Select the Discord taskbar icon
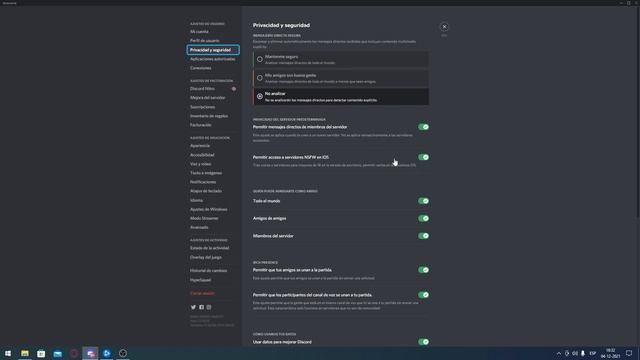Image resolution: width=640 pixels, height=360 pixels. click(x=90, y=353)
